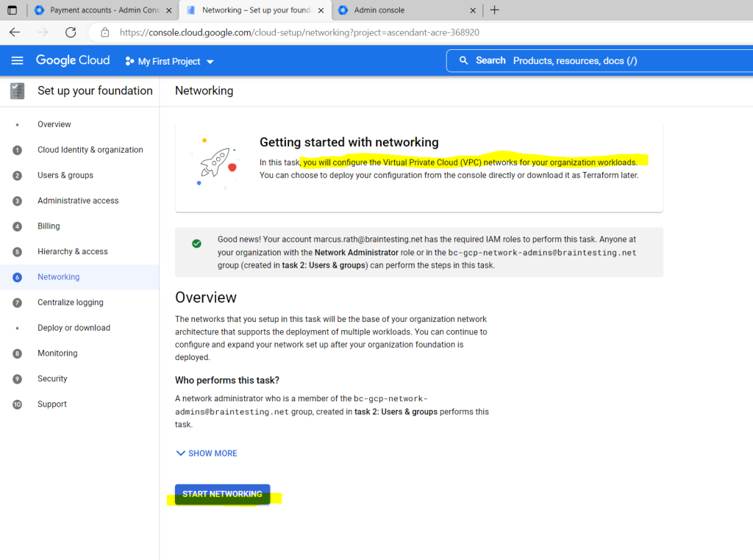Image resolution: width=753 pixels, height=560 pixels.
Task: Click the Overview section heading
Action: point(206,298)
